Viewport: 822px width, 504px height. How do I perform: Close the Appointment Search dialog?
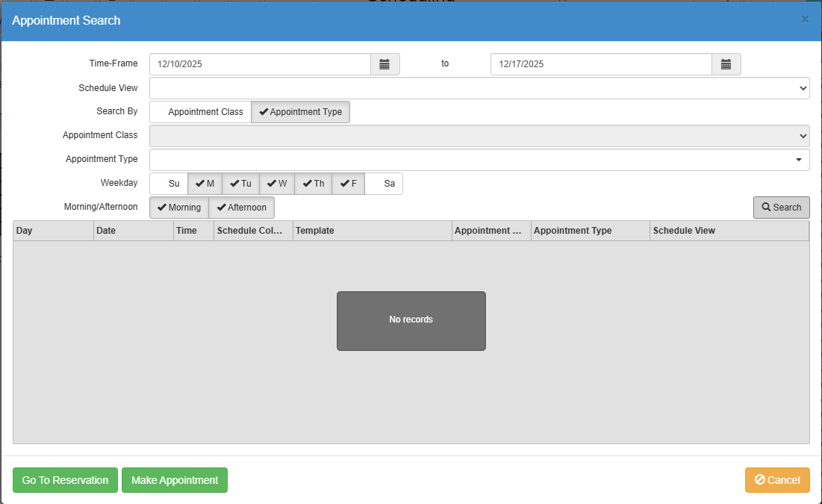pyautogui.click(x=805, y=20)
